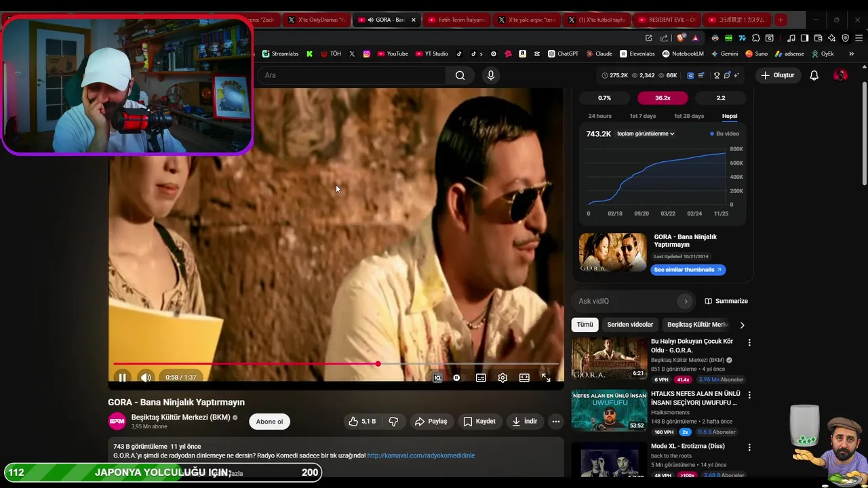Open Gemini bookmark
Image resolution: width=868 pixels, height=488 pixels.
pyautogui.click(x=724, y=54)
